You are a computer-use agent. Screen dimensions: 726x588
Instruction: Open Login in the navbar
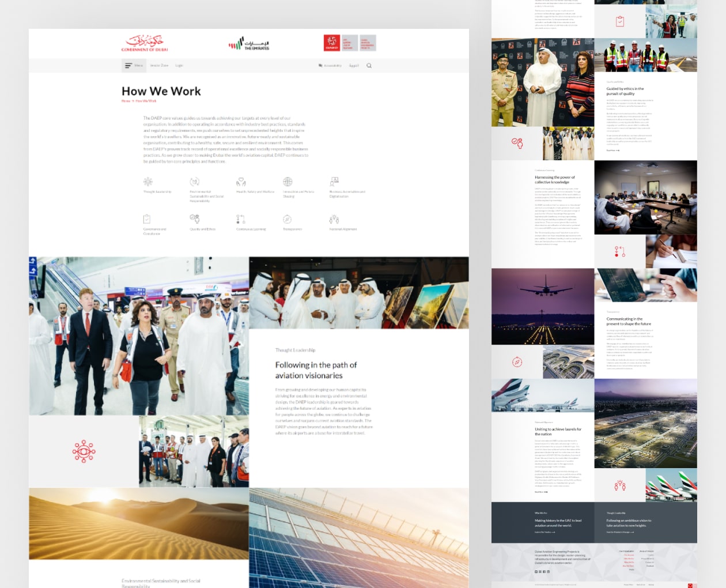click(179, 66)
